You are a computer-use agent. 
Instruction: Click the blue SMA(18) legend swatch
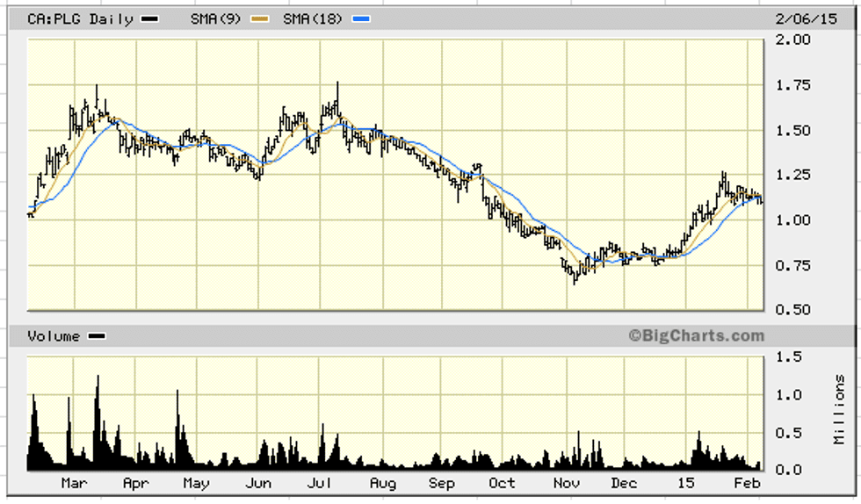click(x=362, y=19)
